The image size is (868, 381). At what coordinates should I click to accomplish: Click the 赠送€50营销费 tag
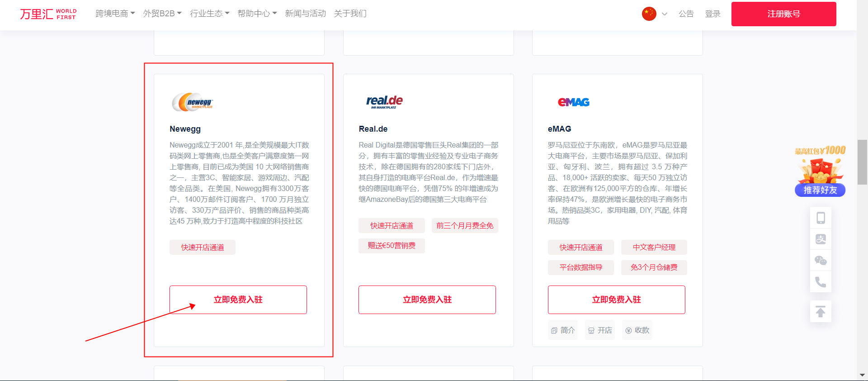(392, 246)
